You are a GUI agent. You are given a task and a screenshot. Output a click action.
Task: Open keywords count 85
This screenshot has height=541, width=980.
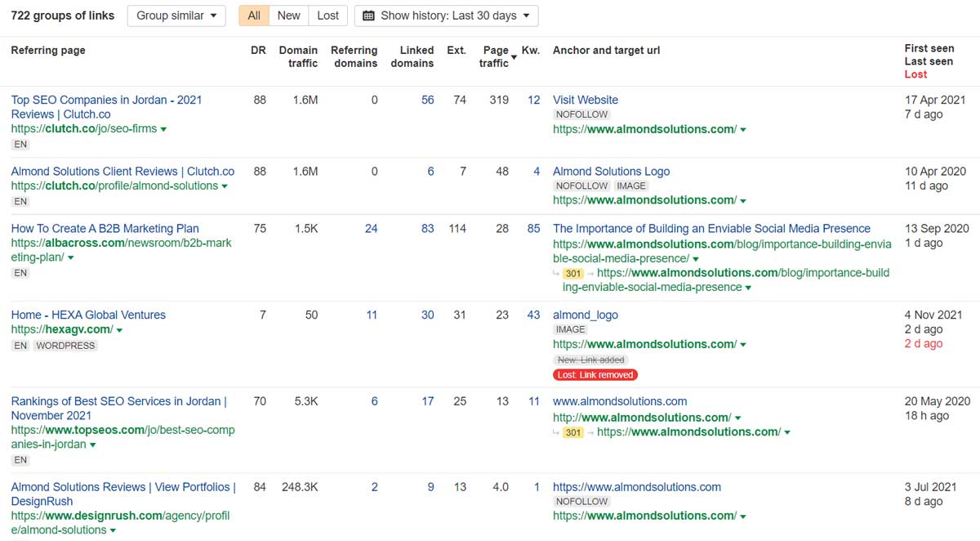pyautogui.click(x=533, y=229)
